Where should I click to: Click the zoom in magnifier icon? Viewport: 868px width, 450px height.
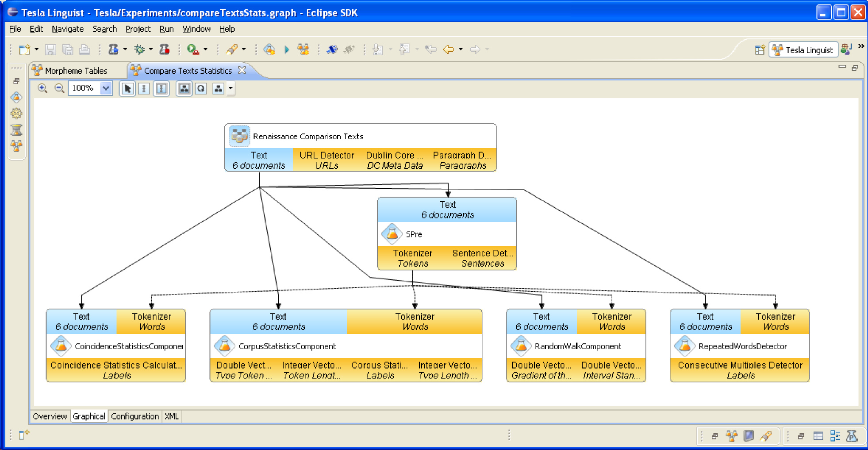pos(42,88)
